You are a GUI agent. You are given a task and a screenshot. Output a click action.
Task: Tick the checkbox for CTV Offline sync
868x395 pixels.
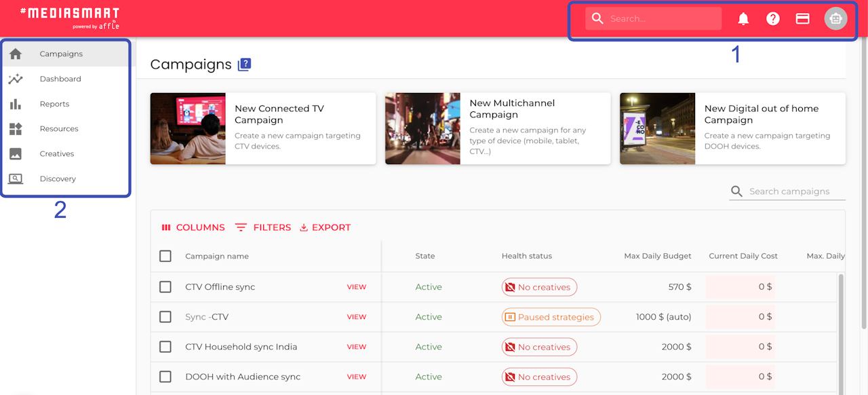[165, 287]
